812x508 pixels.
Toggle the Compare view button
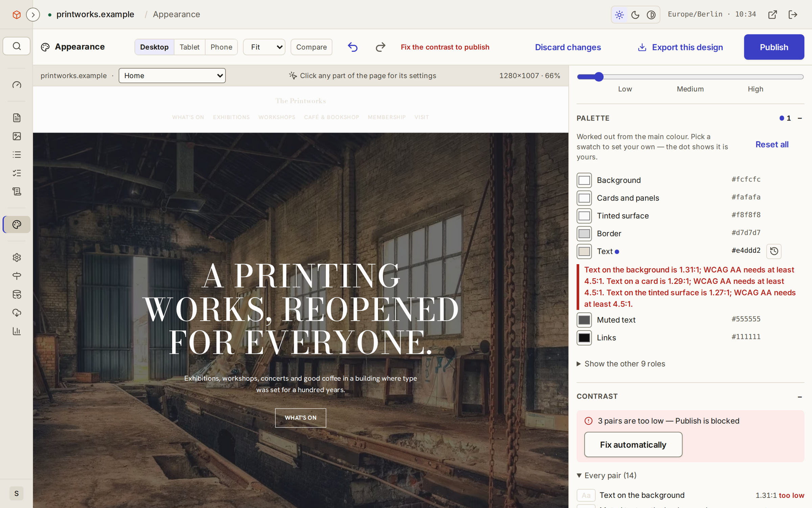[x=311, y=47]
